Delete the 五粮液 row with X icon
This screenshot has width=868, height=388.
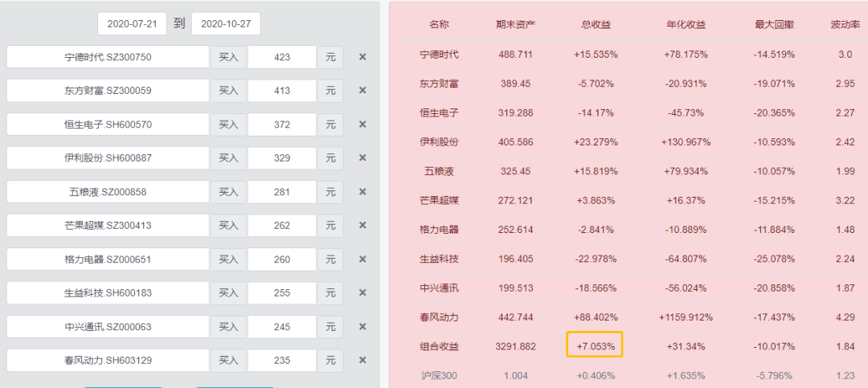362,192
